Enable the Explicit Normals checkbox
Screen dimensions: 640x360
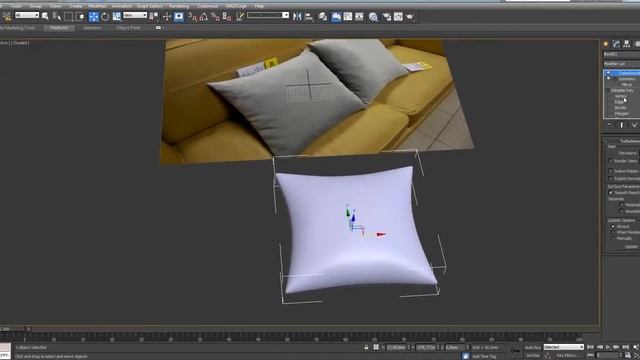(611, 178)
